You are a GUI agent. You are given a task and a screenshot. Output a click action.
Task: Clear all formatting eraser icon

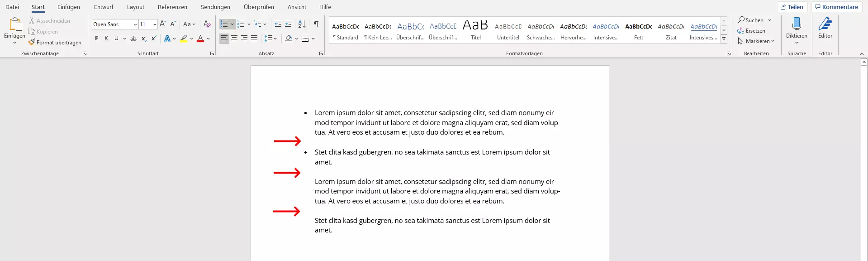207,24
